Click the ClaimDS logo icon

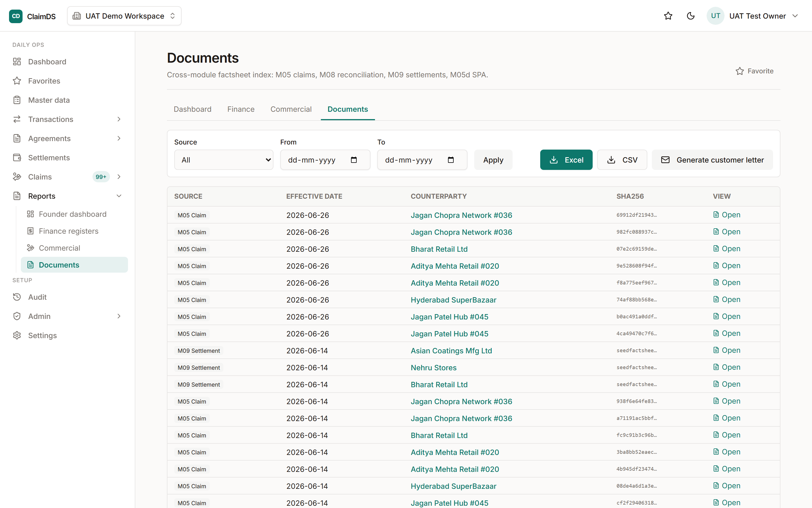pos(16,16)
